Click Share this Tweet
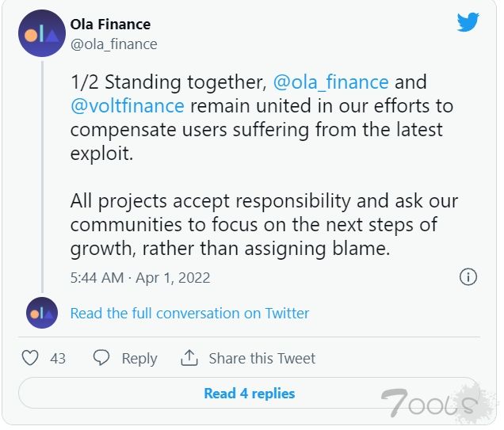 point(262,359)
